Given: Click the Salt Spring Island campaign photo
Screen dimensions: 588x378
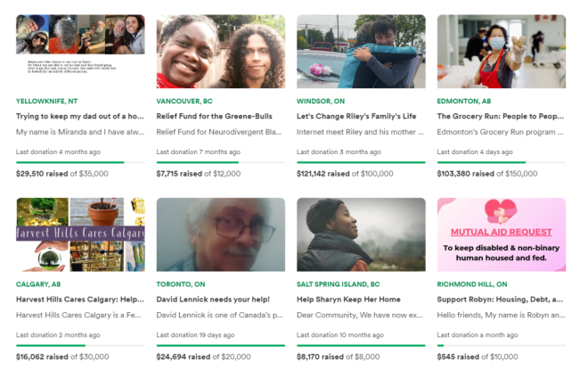Looking at the screenshot, I should [361, 234].
